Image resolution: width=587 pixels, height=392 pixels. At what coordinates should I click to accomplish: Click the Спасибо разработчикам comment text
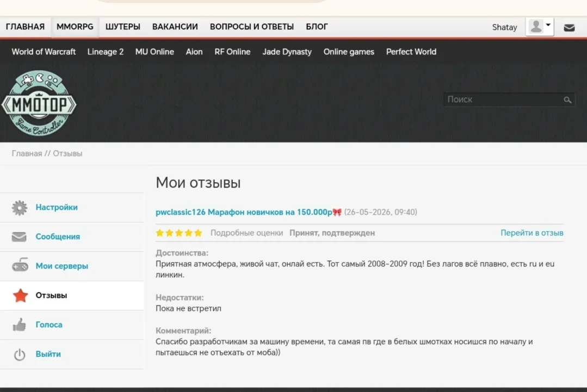point(344,347)
